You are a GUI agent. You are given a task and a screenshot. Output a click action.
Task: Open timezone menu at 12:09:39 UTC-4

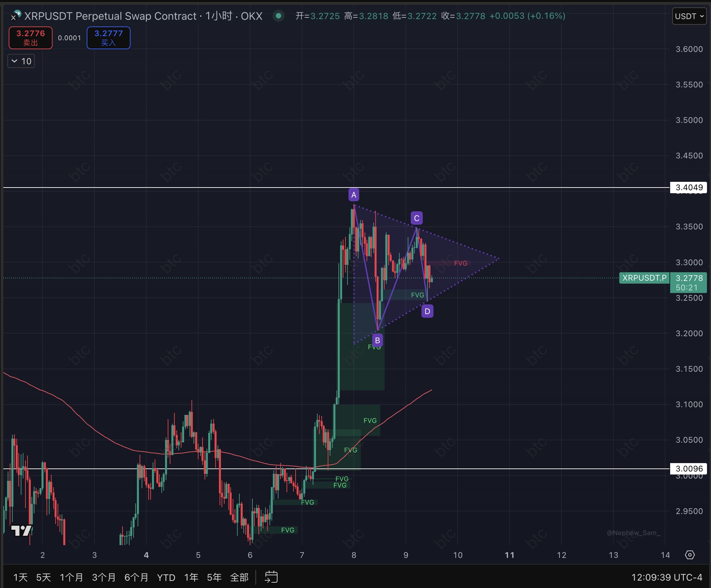[666, 577]
